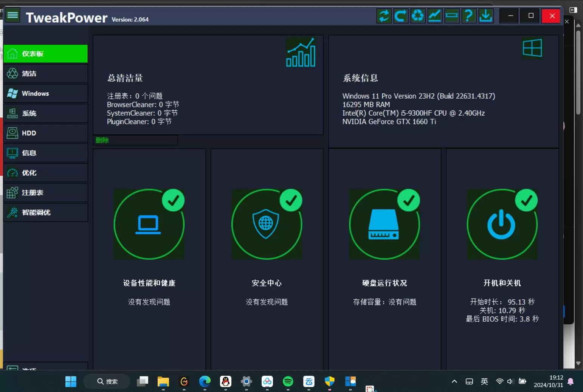This screenshot has height=392, width=583.
Task: Close the background panel with its small X
Action: 567,22
